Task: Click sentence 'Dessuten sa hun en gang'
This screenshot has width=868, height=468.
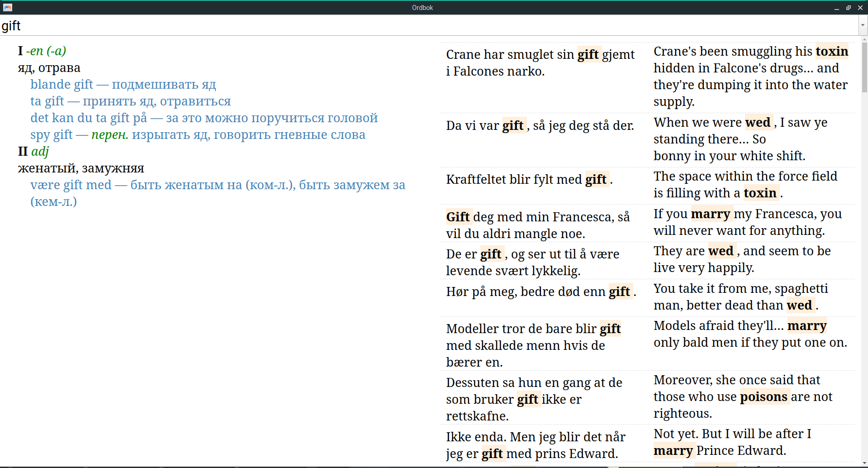Action: pyautogui.click(x=534, y=399)
